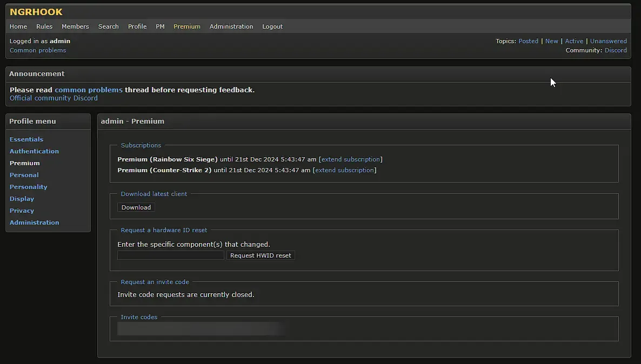Extend the Counter-Strike 2 subscription
Image resolution: width=641 pixels, height=364 pixels.
pos(344,170)
